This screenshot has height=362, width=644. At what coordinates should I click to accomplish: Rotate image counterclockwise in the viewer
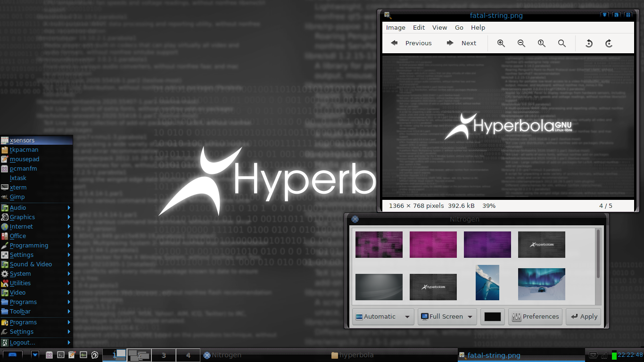(589, 43)
